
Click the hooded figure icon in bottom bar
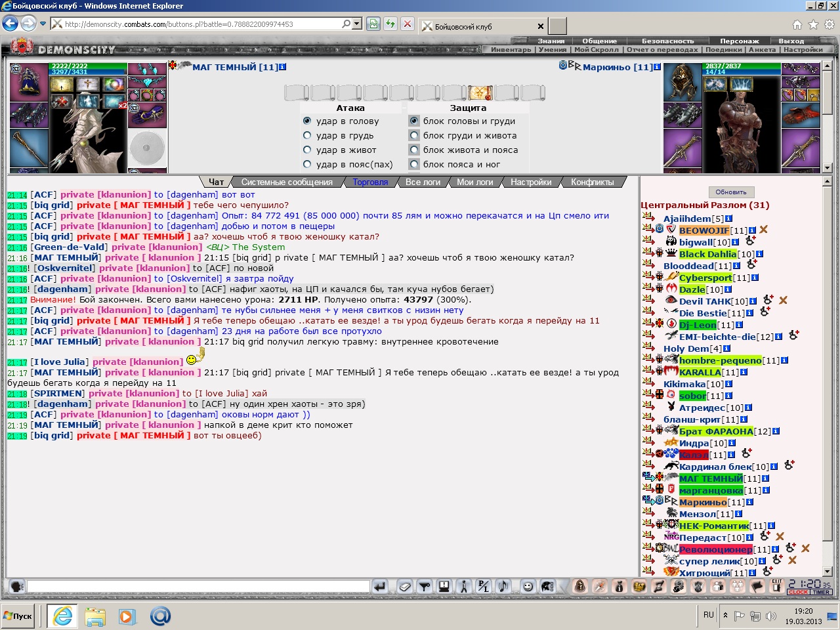[x=580, y=587]
